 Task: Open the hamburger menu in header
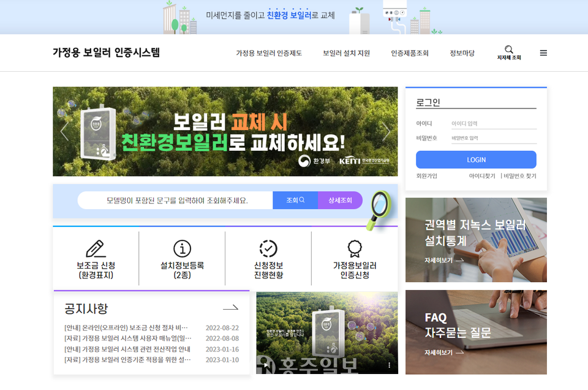pyautogui.click(x=543, y=53)
